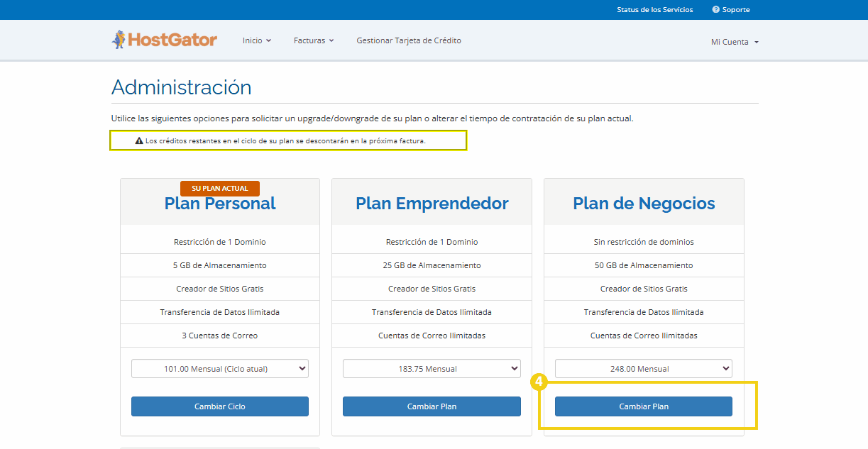Open the Inicio menu
Image resolution: width=868 pixels, height=449 pixels.
click(256, 40)
